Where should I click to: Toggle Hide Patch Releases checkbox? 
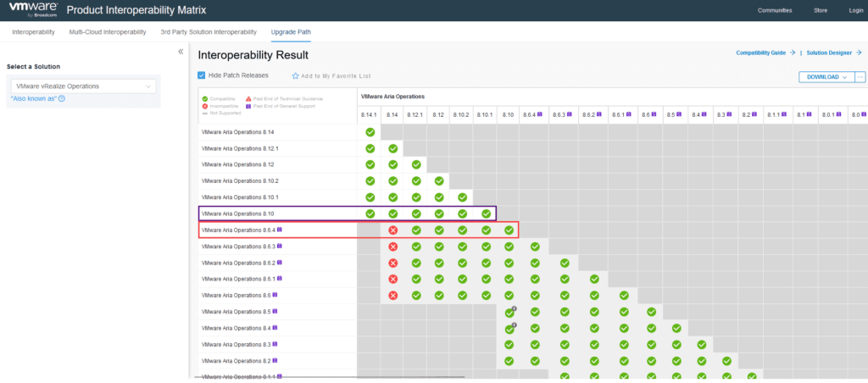pyautogui.click(x=202, y=75)
